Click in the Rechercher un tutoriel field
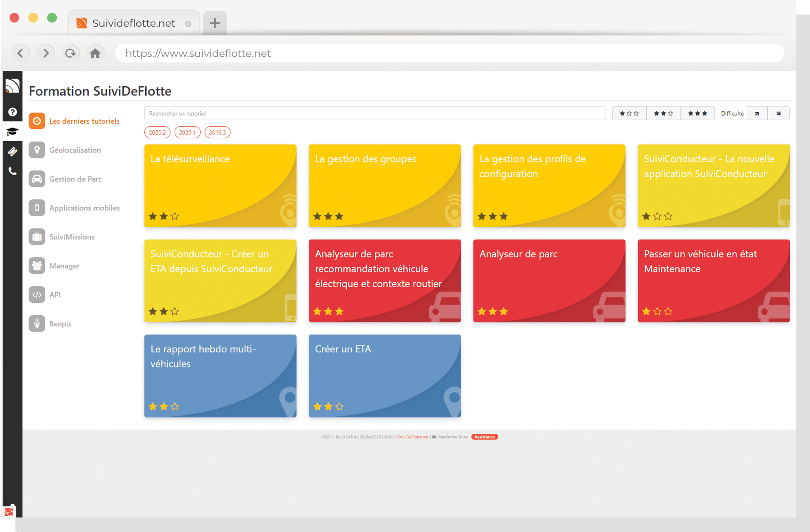 pyautogui.click(x=375, y=114)
